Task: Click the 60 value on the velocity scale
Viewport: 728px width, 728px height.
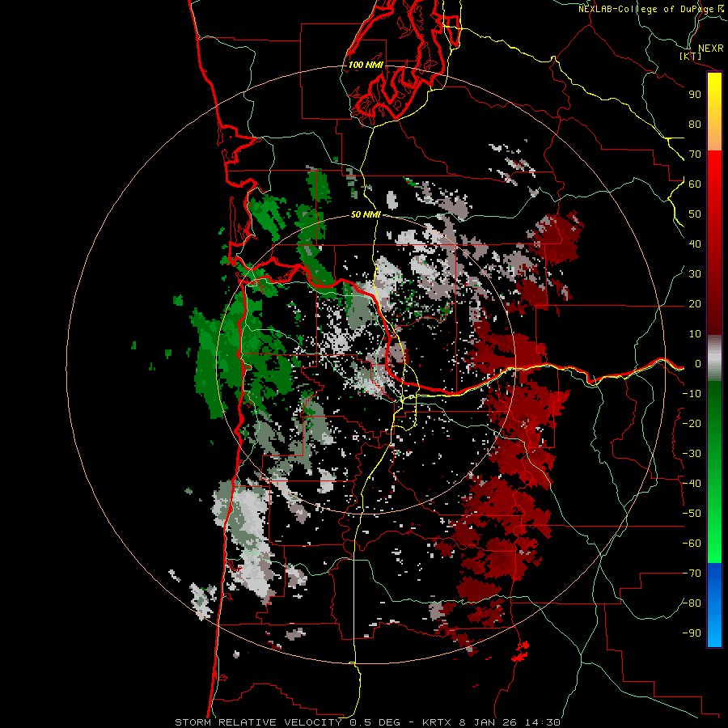Action: click(695, 184)
